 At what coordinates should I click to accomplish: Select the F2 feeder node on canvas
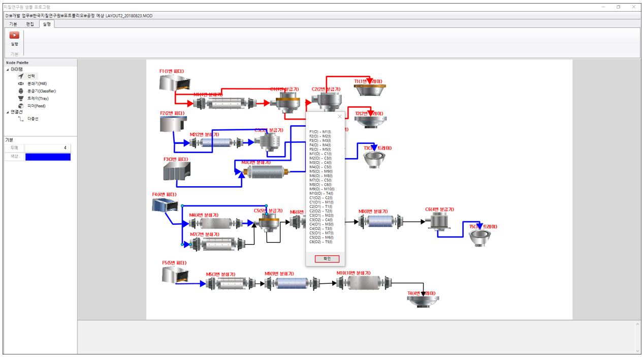coord(173,124)
